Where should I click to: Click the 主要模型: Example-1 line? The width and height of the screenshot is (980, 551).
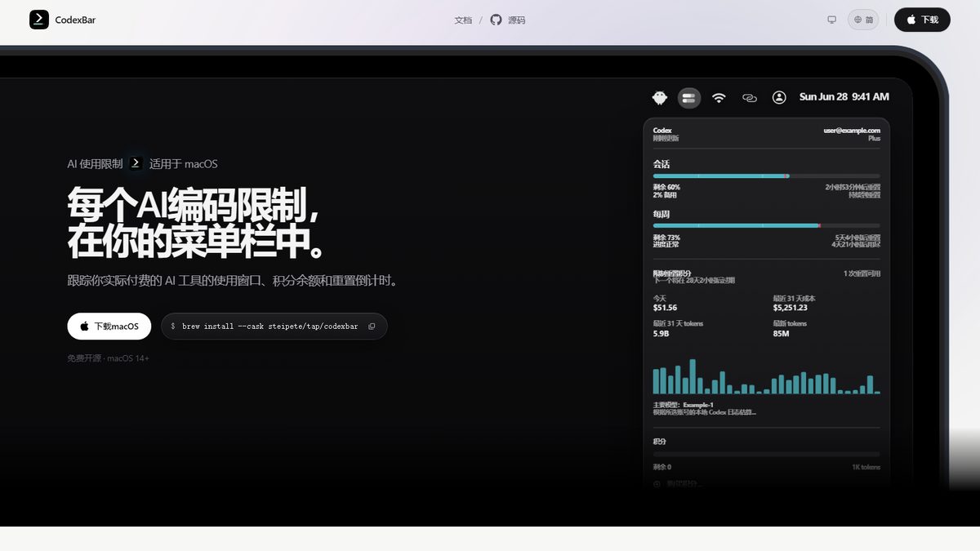(684, 405)
